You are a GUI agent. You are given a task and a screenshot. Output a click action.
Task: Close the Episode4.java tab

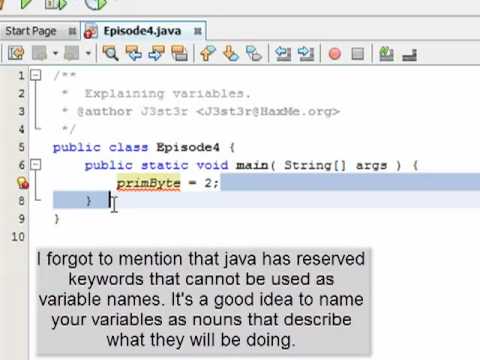pyautogui.click(x=198, y=31)
